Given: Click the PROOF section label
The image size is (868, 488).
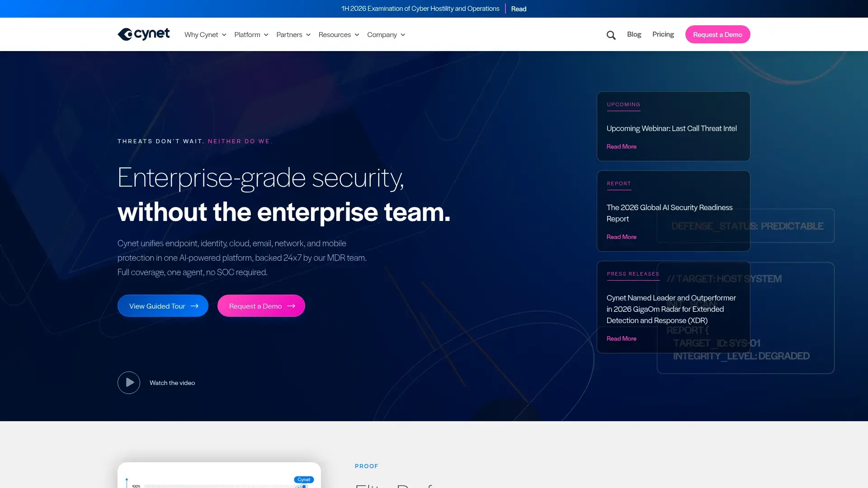Looking at the screenshot, I should [366, 466].
